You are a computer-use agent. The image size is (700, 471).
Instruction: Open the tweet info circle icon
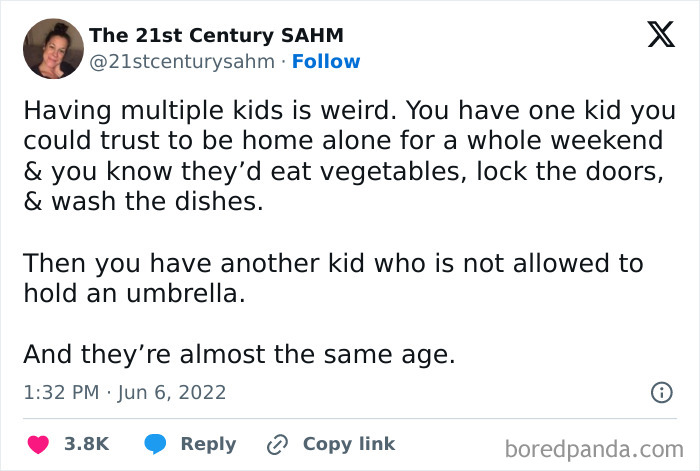tap(661, 393)
